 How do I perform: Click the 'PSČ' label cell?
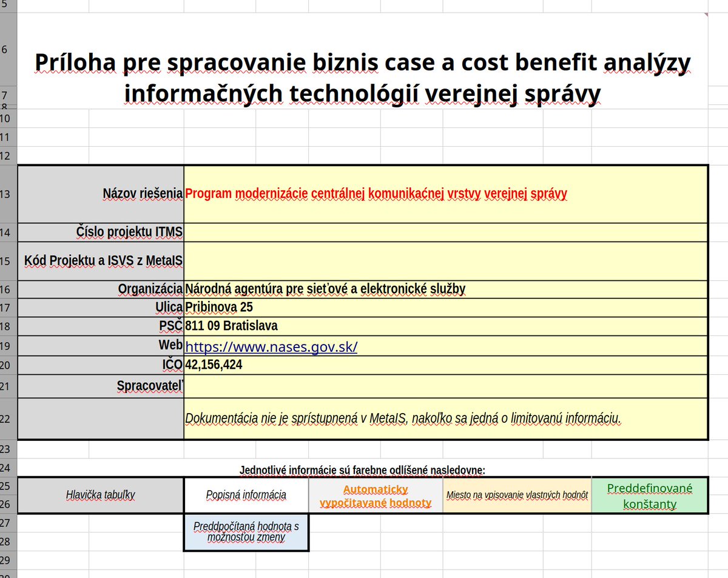(x=101, y=326)
